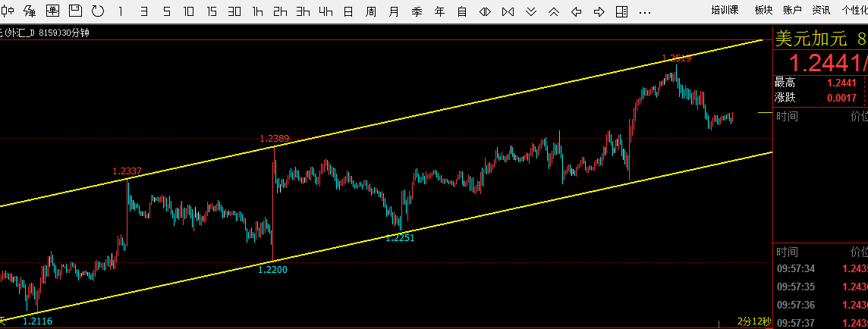The image size is (868, 329).
Task: Open the 个性化 menu
Action: click(854, 9)
